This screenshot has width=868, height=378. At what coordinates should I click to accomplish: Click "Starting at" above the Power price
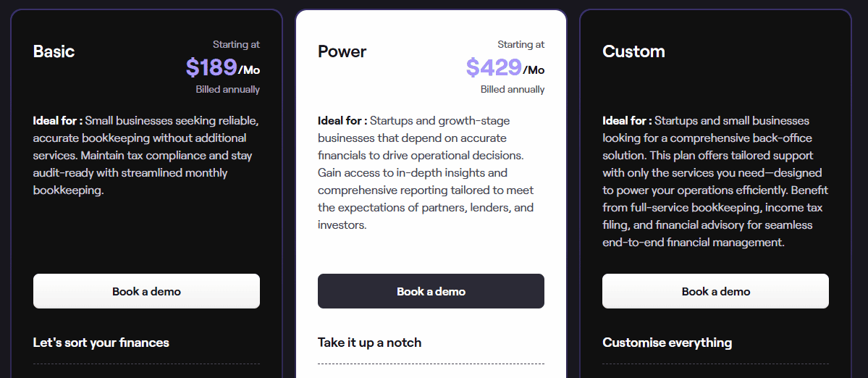521,44
